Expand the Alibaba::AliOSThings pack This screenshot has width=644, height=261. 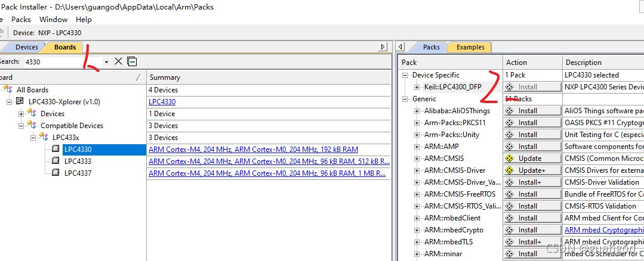(x=417, y=111)
